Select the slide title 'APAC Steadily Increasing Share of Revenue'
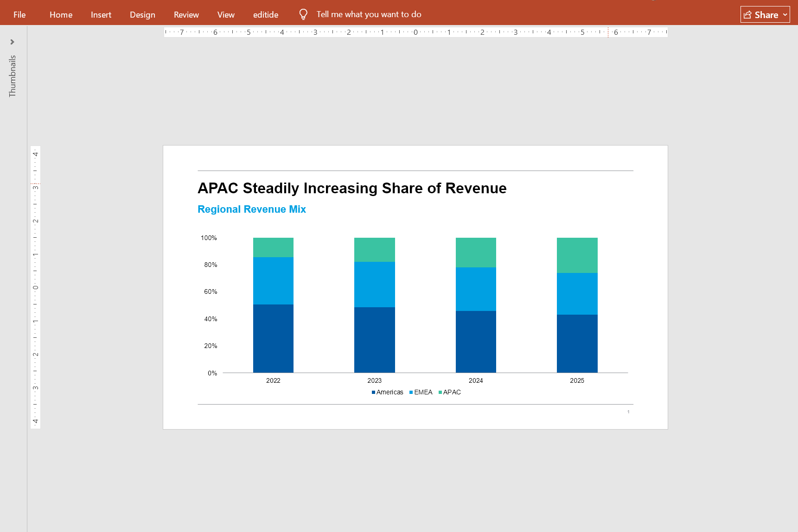The image size is (798, 532). 352,188
